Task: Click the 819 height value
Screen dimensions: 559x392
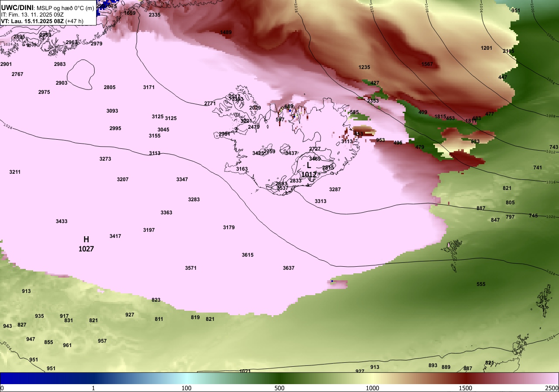Action: [195, 317]
